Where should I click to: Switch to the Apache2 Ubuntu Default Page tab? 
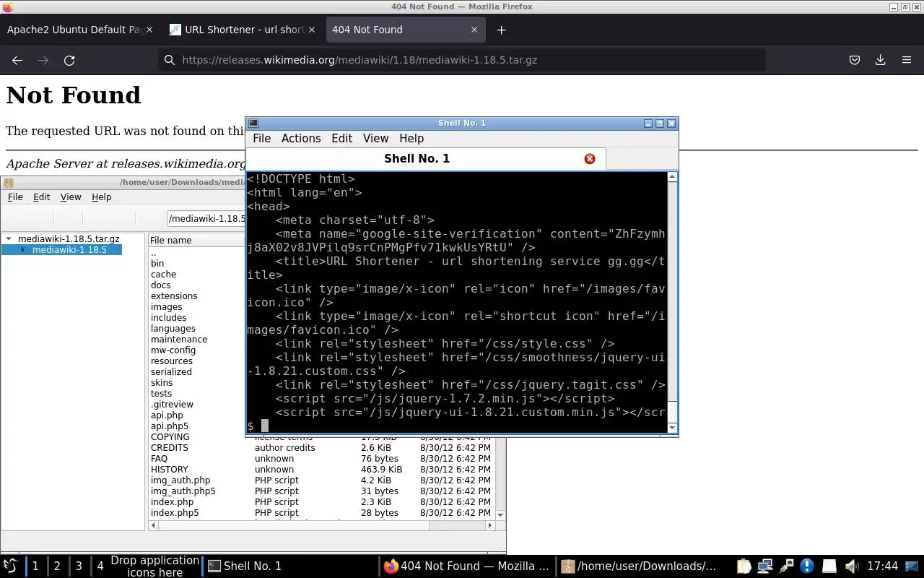point(76,30)
